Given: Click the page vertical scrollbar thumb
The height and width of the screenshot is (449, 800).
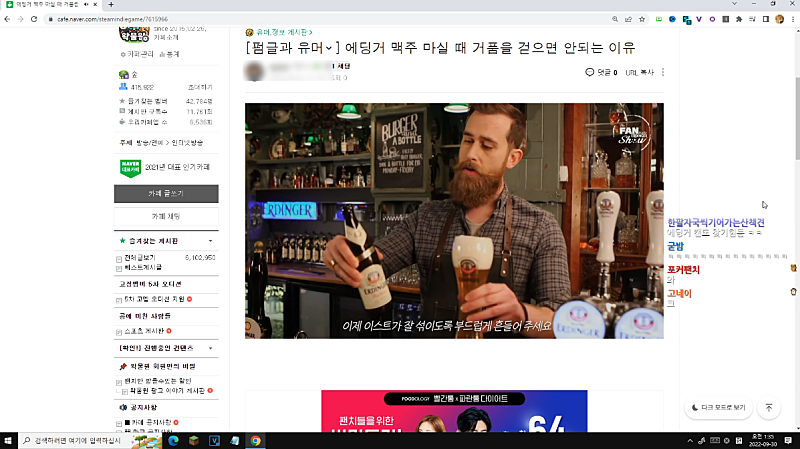Looking at the screenshot, I should (797, 118).
